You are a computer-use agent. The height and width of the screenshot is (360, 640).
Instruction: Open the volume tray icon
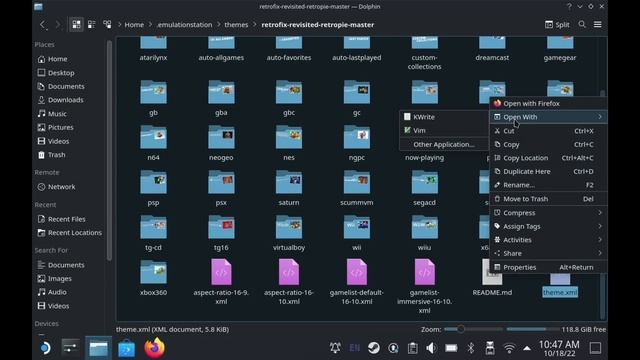tap(431, 348)
